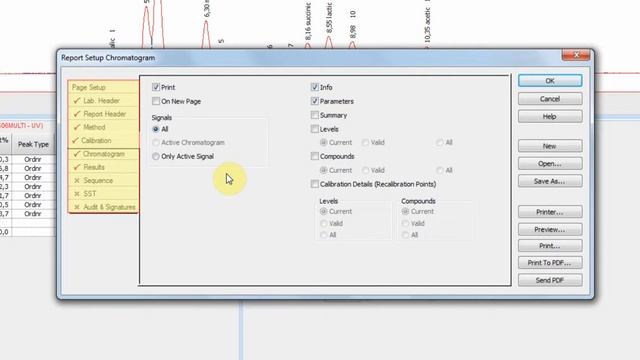This screenshot has width=640, height=360.
Task: Enable the Levels checkbox
Action: [315, 129]
